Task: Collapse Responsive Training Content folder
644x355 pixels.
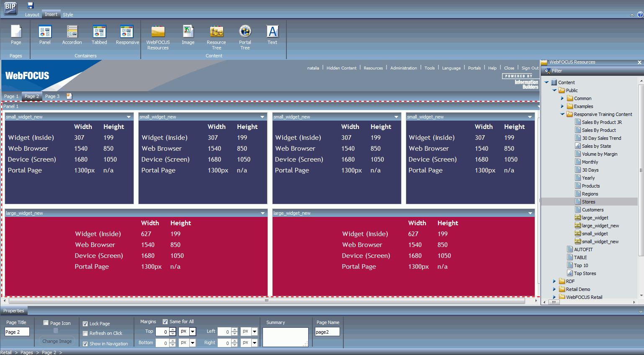Action: click(x=562, y=114)
